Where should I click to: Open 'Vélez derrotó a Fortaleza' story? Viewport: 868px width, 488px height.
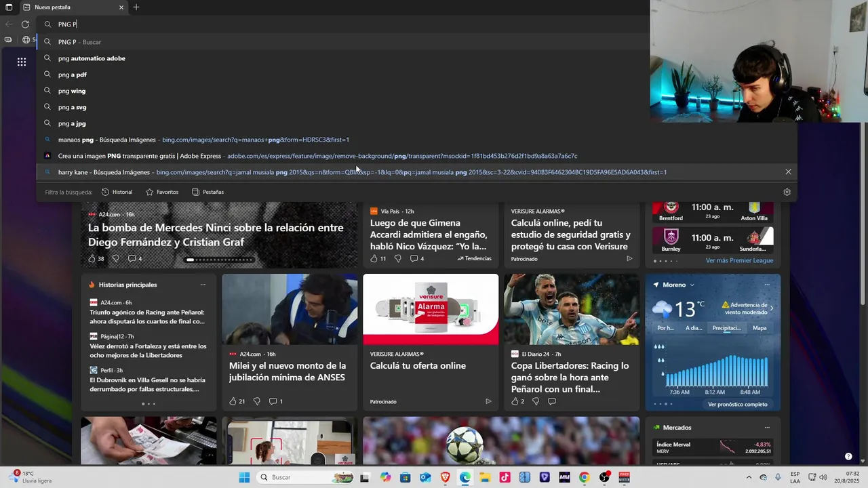pos(148,350)
